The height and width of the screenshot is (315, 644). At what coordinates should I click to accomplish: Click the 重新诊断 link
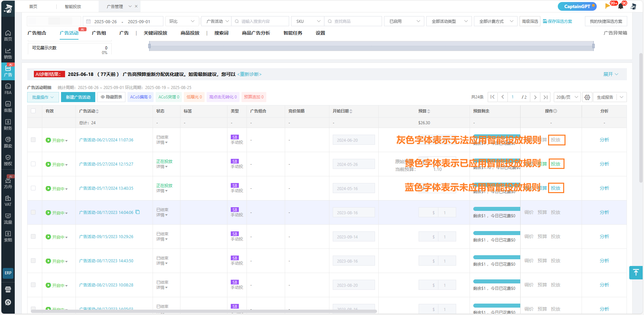(x=249, y=74)
